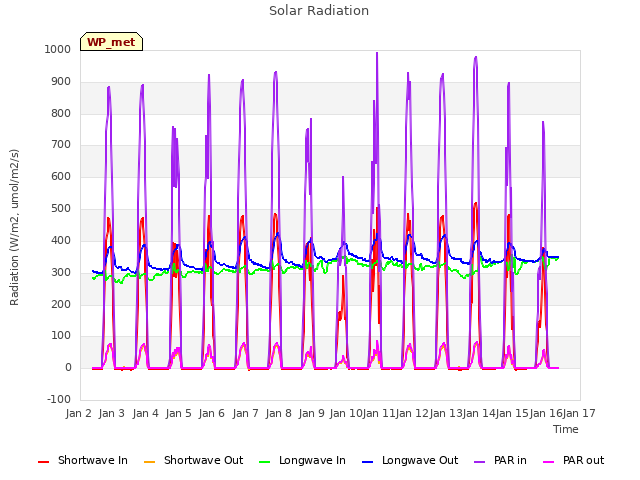
Task: Click the 600 y-axis tick label
Action: click(61, 176)
